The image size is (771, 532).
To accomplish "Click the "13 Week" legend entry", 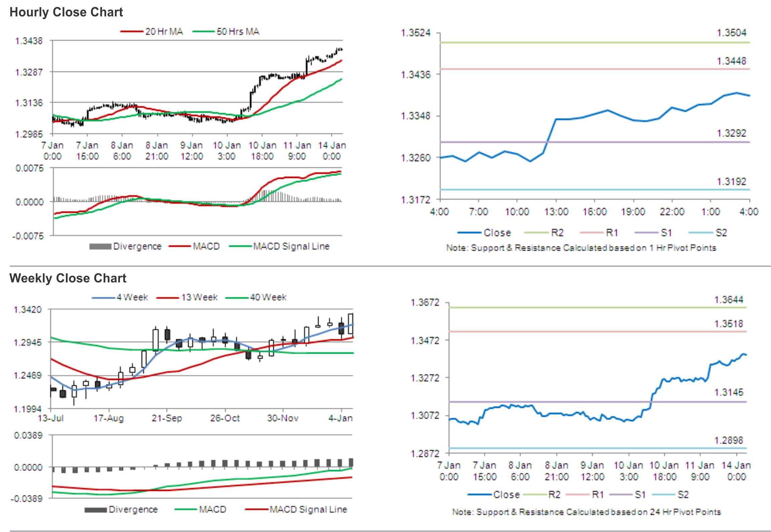I will coord(187,297).
